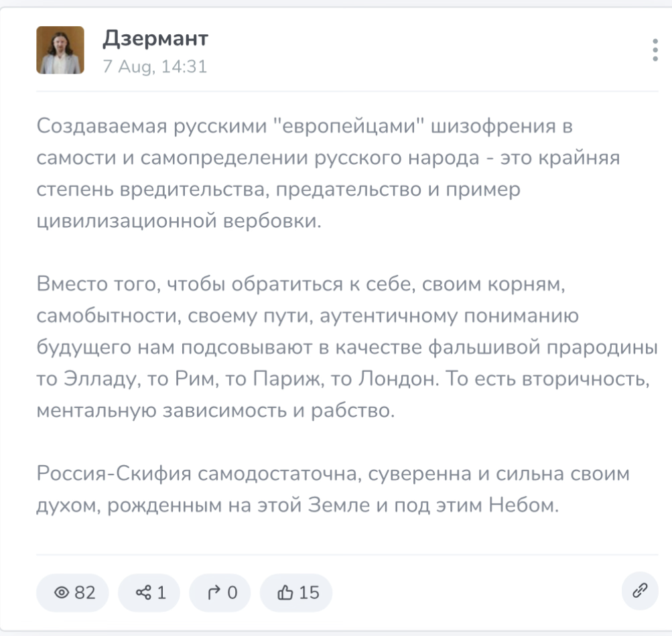Click the forward arrow icon
The width and height of the screenshot is (672, 636).
214,592
